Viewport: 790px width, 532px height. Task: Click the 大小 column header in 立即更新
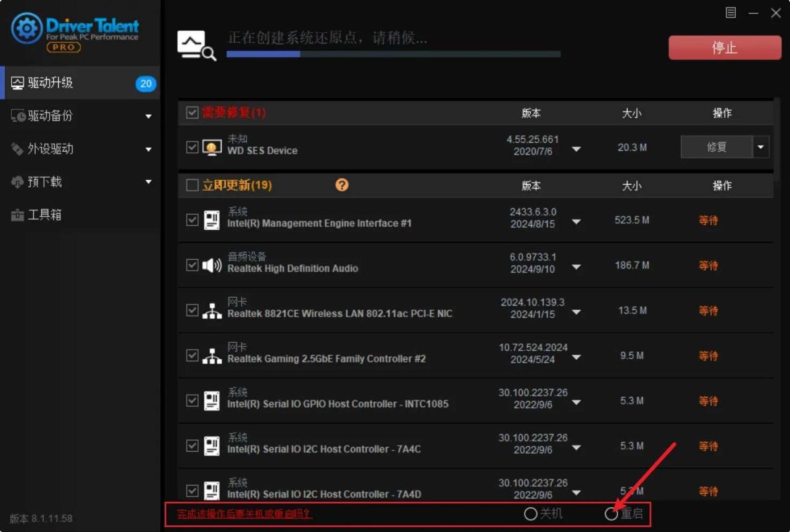631,185
